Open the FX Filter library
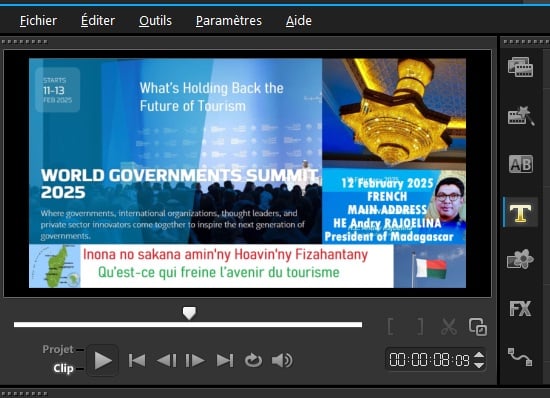 point(520,309)
